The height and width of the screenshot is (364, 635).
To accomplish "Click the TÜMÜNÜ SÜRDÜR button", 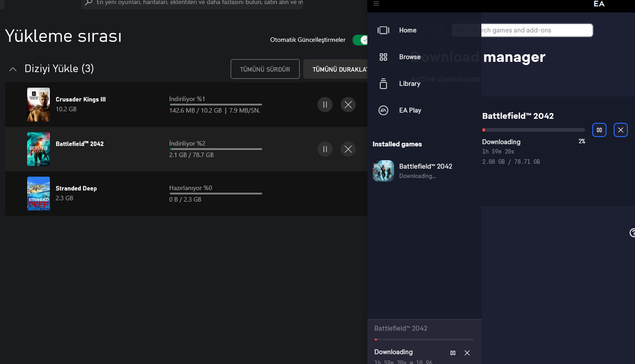I will [265, 69].
